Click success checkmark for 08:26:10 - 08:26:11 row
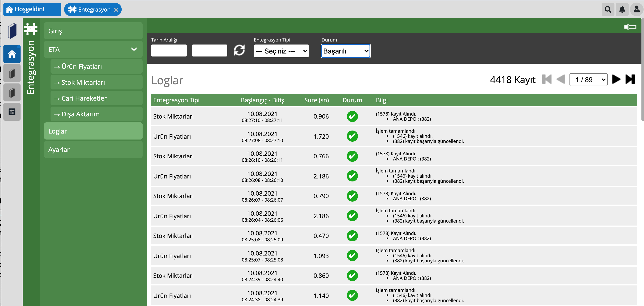The width and height of the screenshot is (644, 306). pyautogui.click(x=352, y=156)
